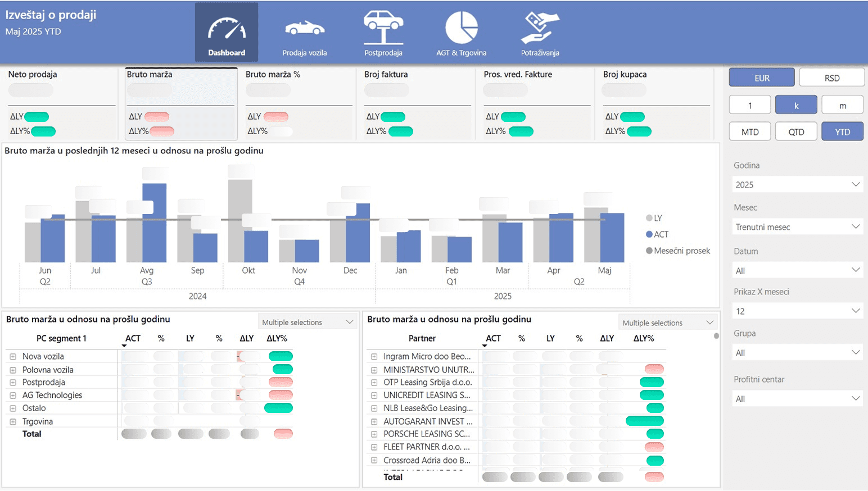Click the Total row in segment table
Image resolution: width=868 pixels, height=491 pixels.
click(x=150, y=434)
